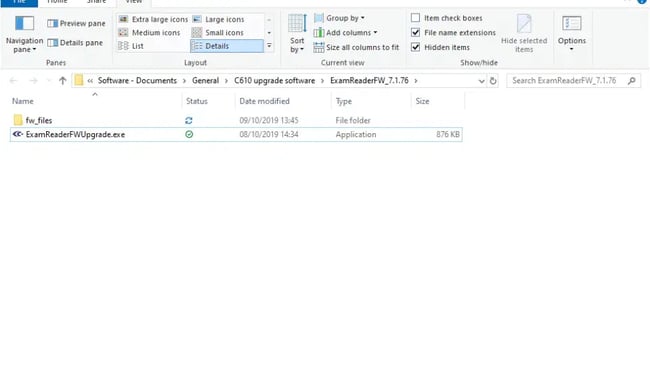Viewport: 650px width, 365px height.
Task: Uncheck File name extensions
Action: tap(454, 33)
